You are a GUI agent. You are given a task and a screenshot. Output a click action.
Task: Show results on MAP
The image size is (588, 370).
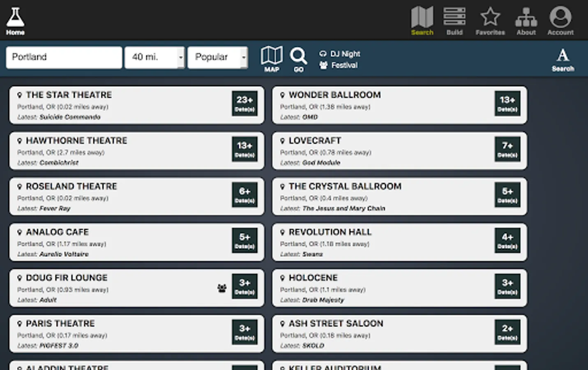(x=272, y=59)
